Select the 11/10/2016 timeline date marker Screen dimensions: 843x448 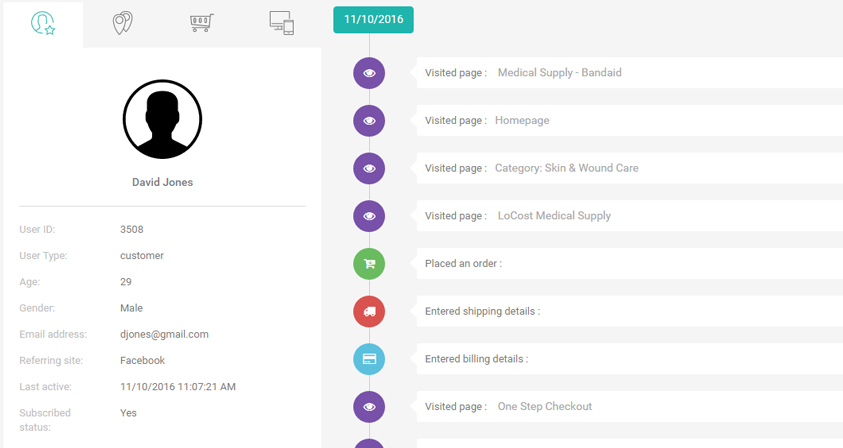coord(373,19)
